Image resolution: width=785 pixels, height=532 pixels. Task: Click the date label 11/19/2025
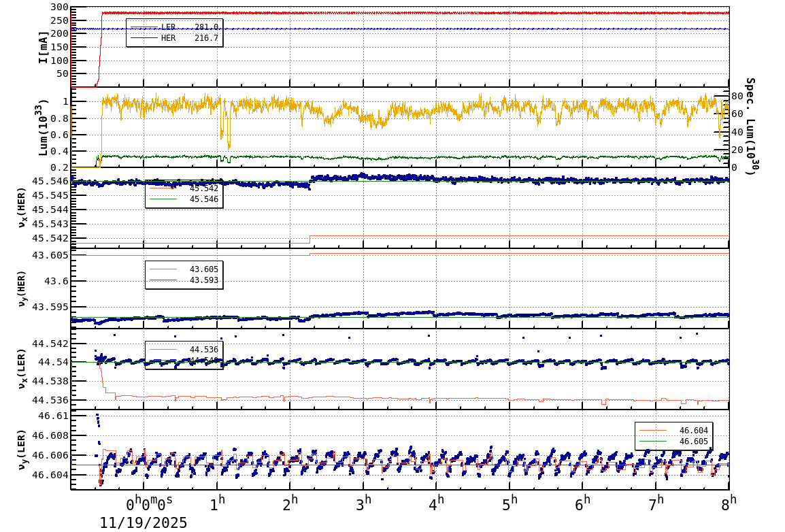click(144, 523)
